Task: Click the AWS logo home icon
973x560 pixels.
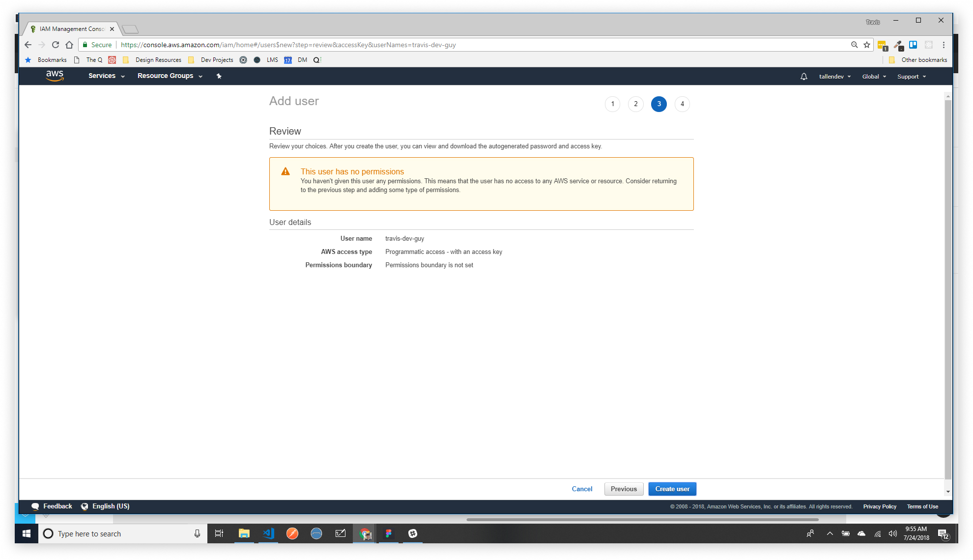Action: tap(55, 76)
